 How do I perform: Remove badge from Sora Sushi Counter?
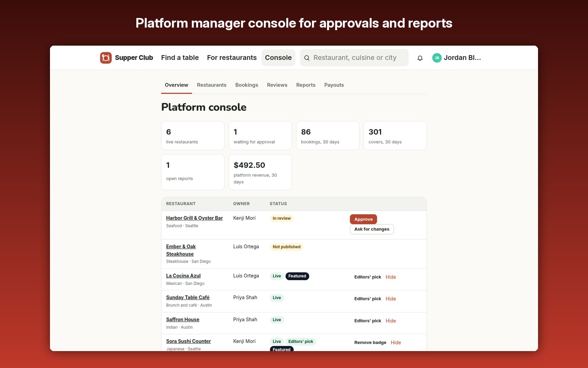(370, 343)
